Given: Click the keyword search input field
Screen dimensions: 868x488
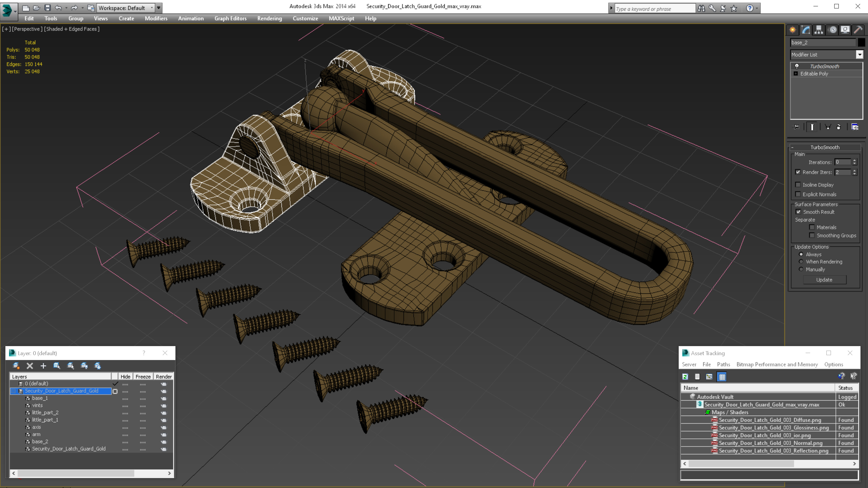Looking at the screenshot, I should pos(654,9).
